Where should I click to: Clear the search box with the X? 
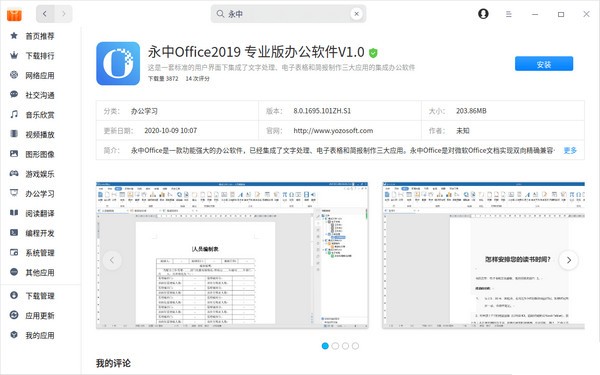pyautogui.click(x=356, y=14)
